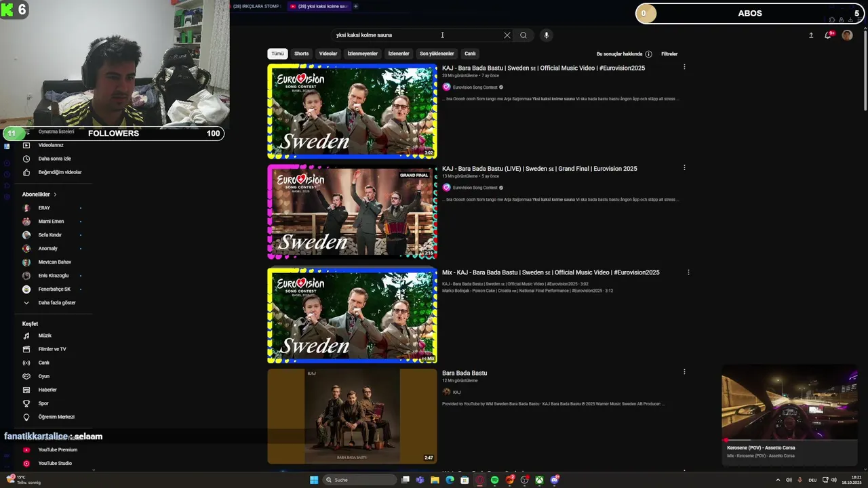
Task: Start voice search with the microphone icon
Action: 547,35
